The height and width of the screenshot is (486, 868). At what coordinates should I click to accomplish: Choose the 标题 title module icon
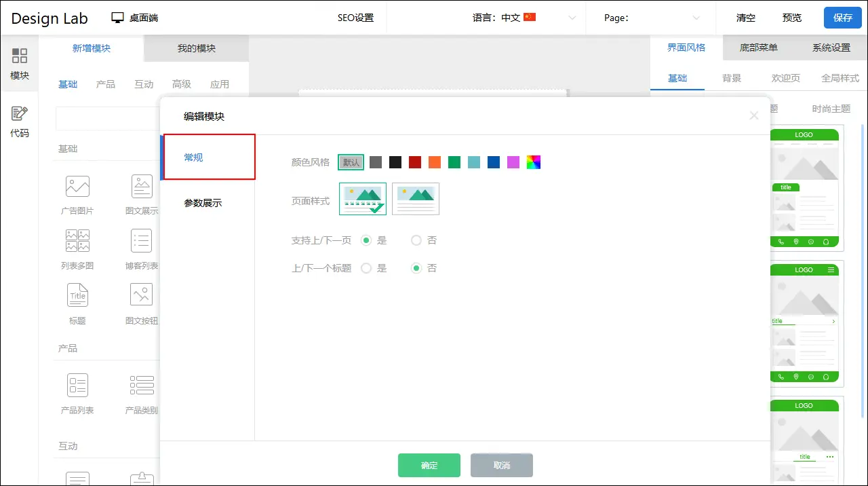click(77, 295)
